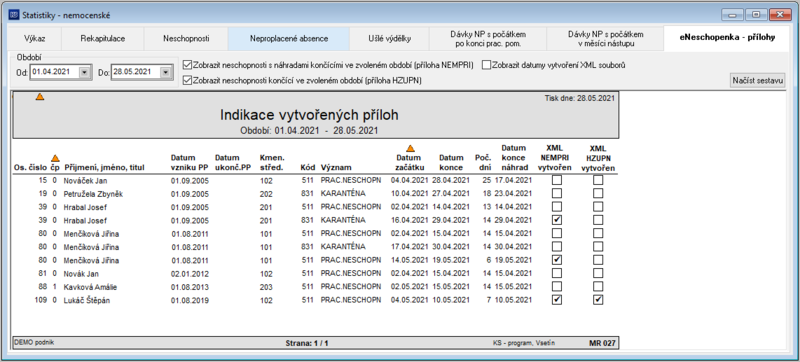The image size is (800, 362).
Task: Open the 'Od' date dropdown arrow
Action: [84, 72]
